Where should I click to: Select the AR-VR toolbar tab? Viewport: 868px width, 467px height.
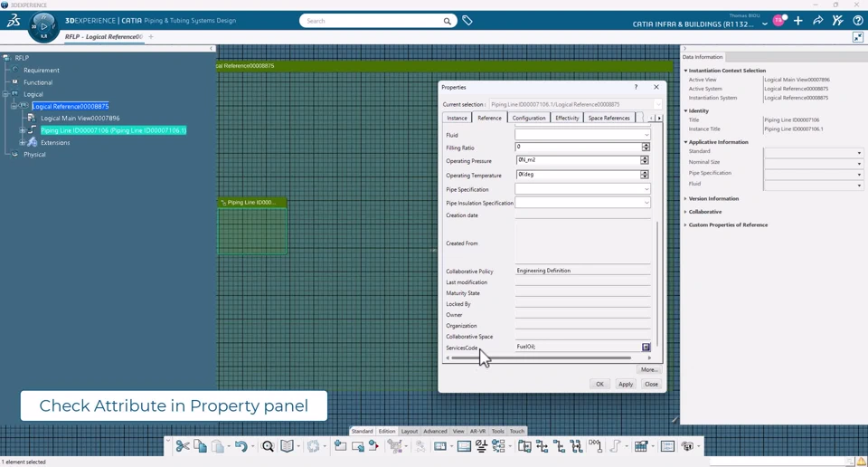click(x=477, y=431)
